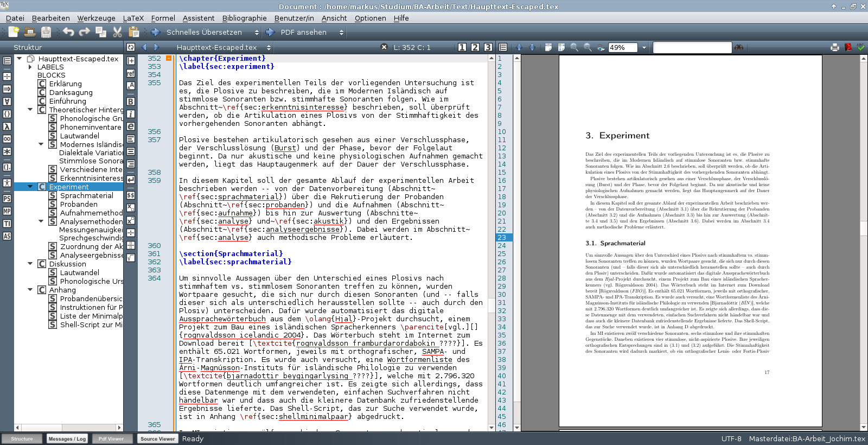
Task: Open the Haupttext-Escaped.tex file selector dropdown
Action: point(268,48)
